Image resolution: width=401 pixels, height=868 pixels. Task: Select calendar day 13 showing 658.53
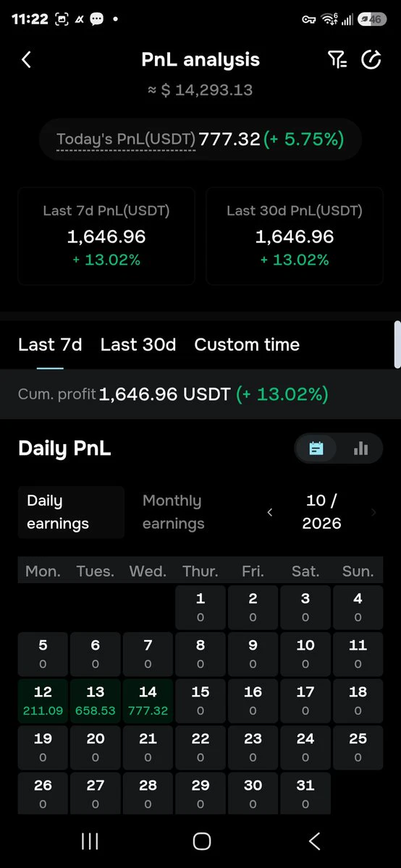(96, 701)
